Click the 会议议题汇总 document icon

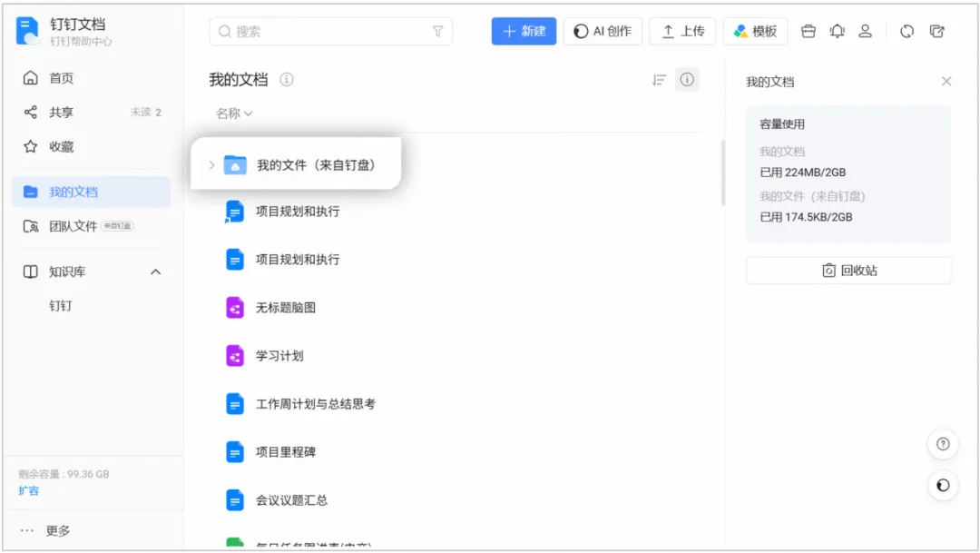[234, 499]
